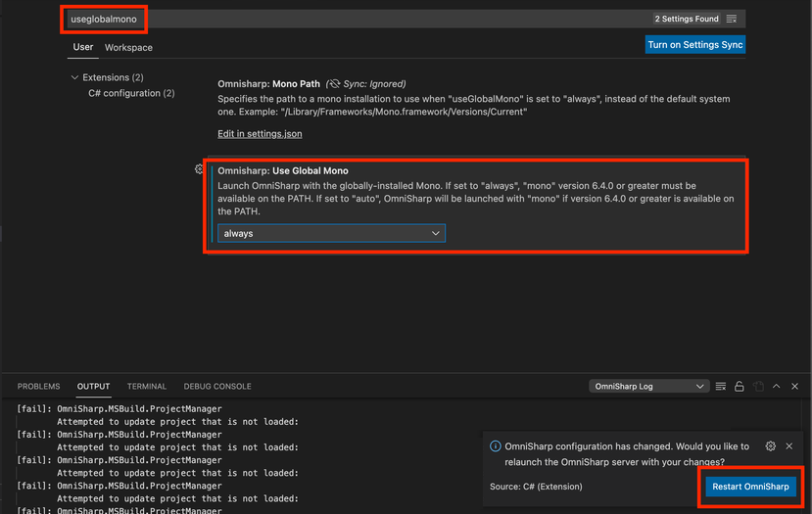Open the DEBUG CONSOLE panel tab
812x514 pixels.
pyautogui.click(x=217, y=386)
